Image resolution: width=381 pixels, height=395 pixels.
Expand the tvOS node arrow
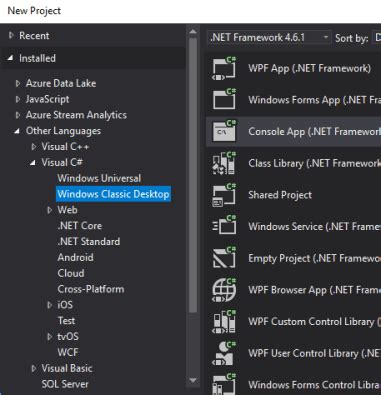coord(50,337)
